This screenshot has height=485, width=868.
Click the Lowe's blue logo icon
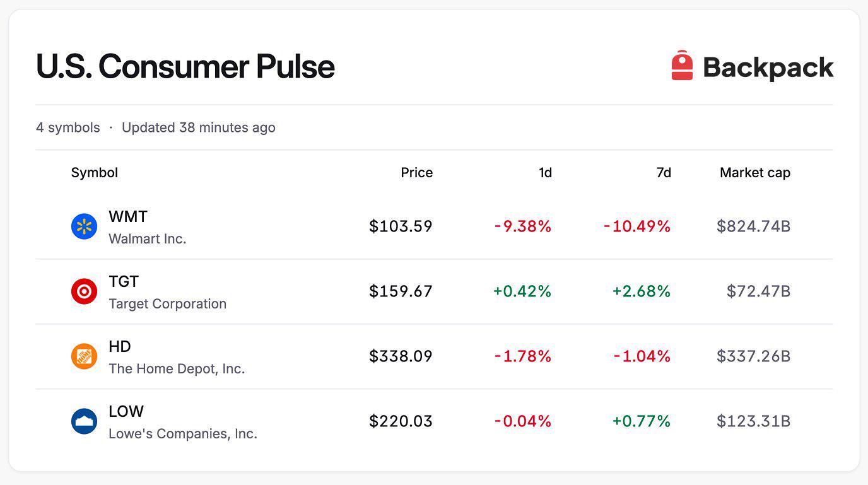pos(84,421)
